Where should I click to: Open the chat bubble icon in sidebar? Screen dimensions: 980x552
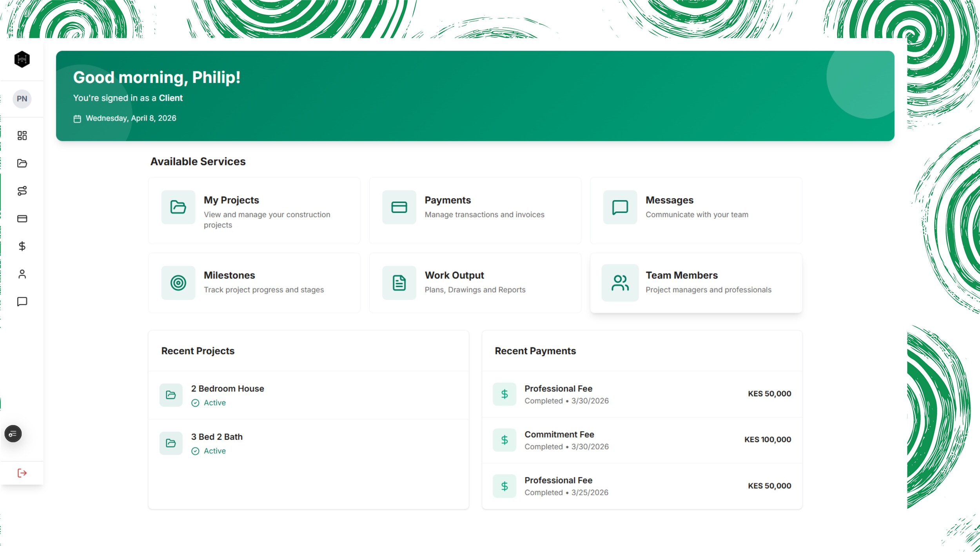click(x=22, y=302)
